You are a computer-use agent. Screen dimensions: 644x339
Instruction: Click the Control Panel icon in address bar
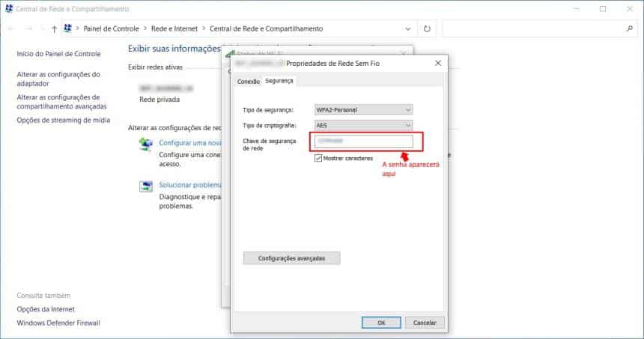[68, 29]
